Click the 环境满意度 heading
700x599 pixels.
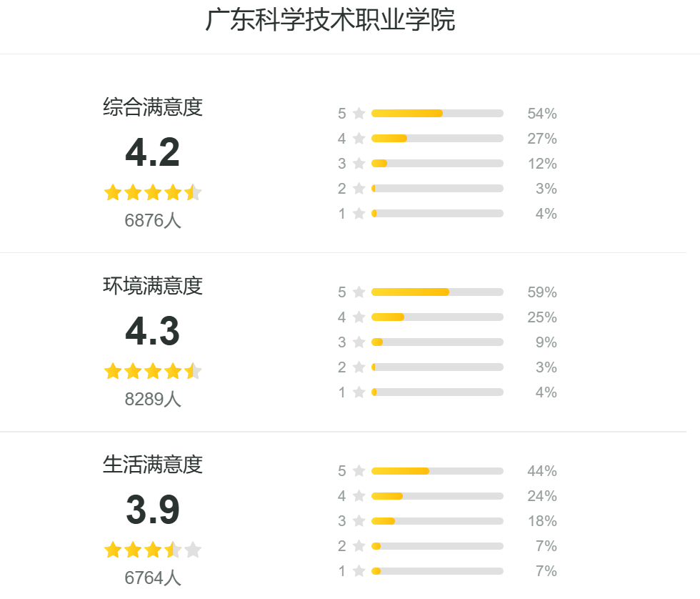pos(153,286)
